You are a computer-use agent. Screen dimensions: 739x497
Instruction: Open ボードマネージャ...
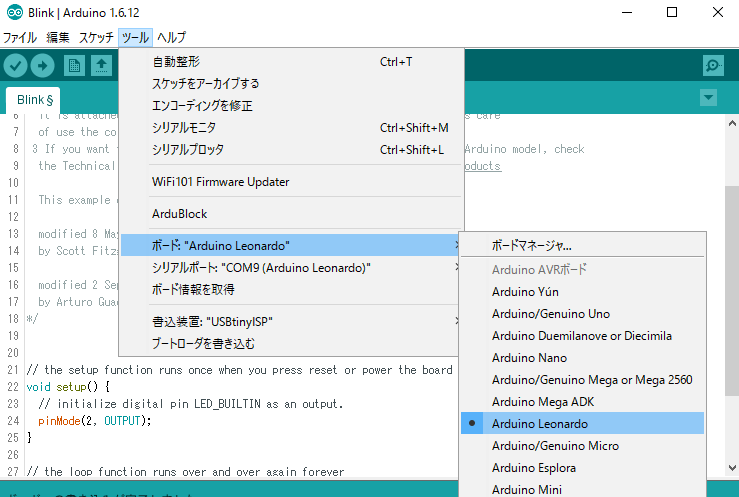click(x=583, y=245)
